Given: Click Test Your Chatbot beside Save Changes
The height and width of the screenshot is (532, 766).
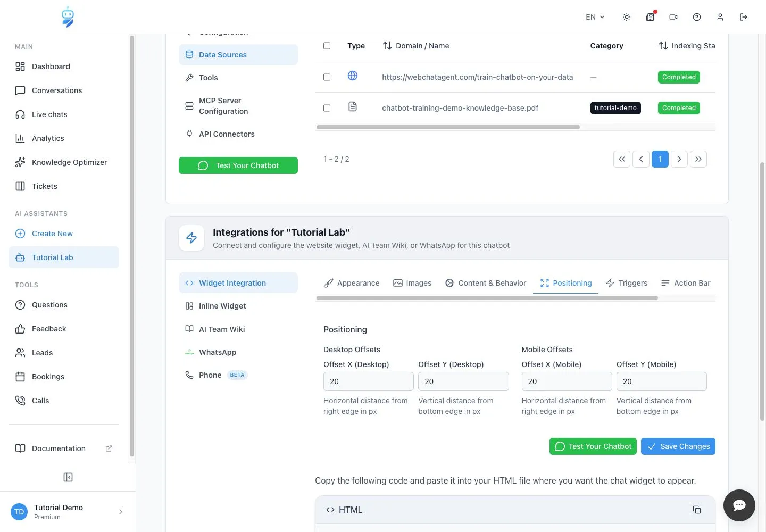Looking at the screenshot, I should (x=593, y=446).
